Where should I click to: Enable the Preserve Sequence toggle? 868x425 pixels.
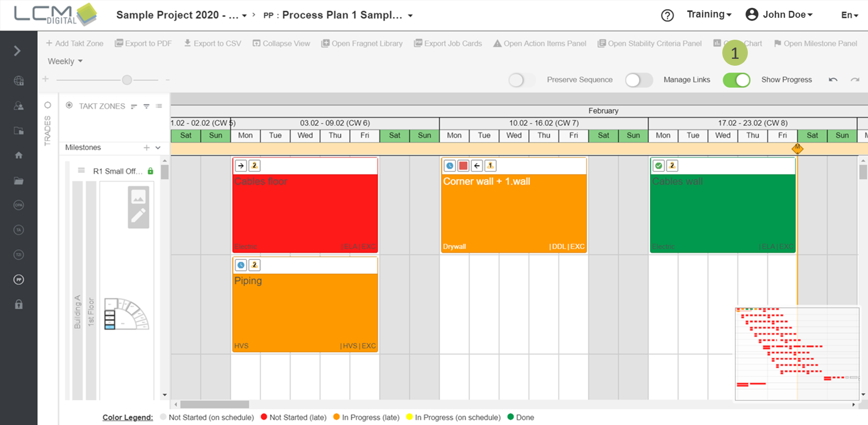tap(521, 80)
